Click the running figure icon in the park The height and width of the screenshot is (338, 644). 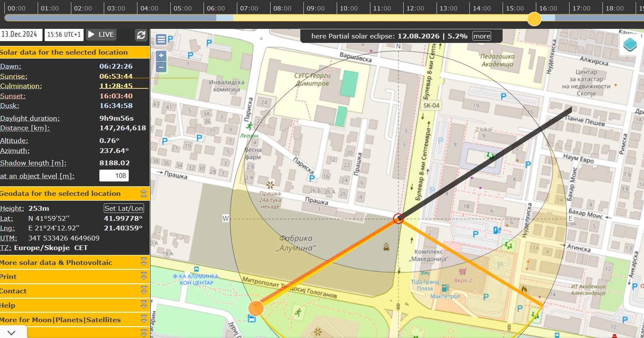(x=299, y=312)
